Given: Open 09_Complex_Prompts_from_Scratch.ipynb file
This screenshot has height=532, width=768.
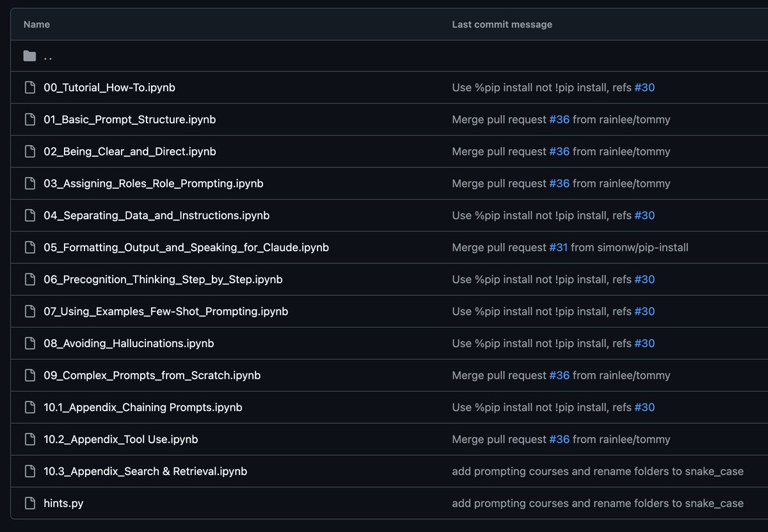Looking at the screenshot, I should pyautogui.click(x=152, y=375).
